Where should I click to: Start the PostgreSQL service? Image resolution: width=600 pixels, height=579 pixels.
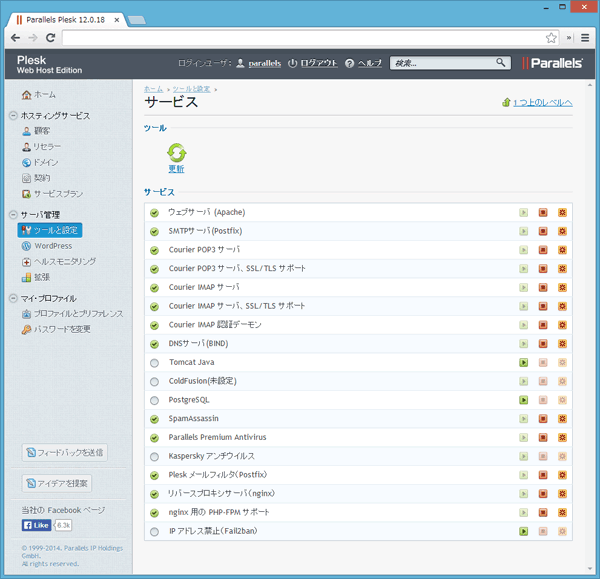tap(523, 400)
